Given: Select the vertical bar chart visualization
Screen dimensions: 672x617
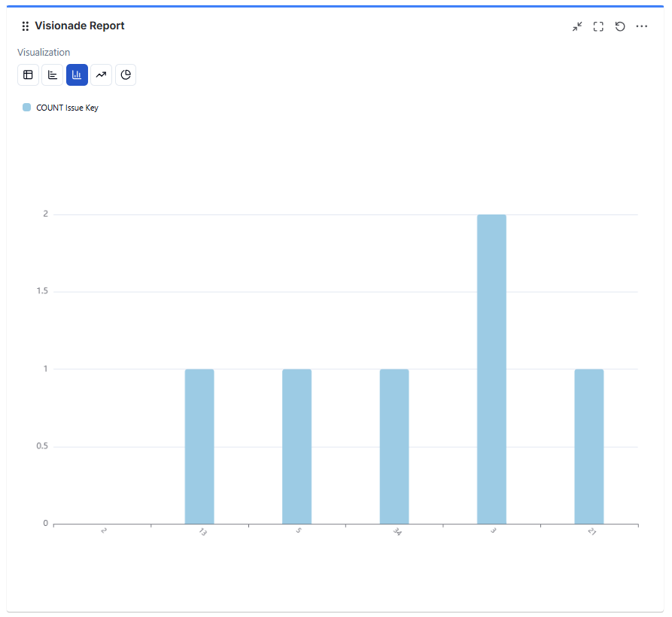Looking at the screenshot, I should point(78,75).
